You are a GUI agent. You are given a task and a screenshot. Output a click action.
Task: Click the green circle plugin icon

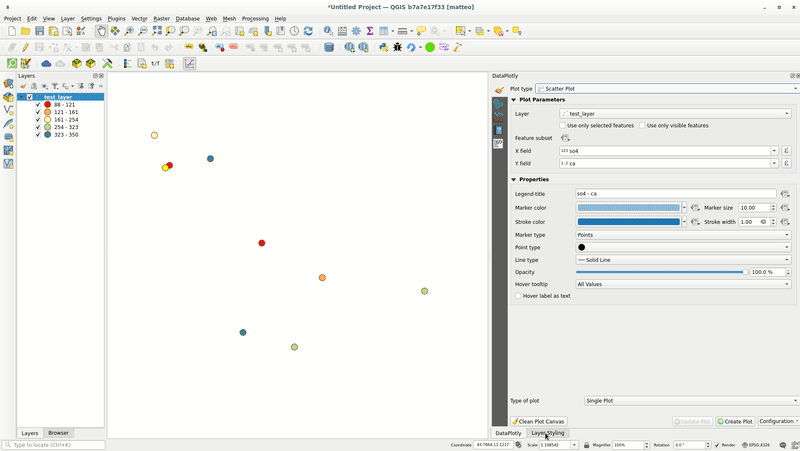[430, 47]
